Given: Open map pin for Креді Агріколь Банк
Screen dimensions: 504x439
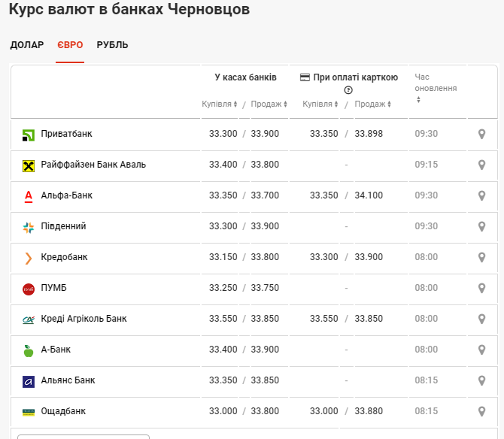Looking at the screenshot, I should coord(481,319).
